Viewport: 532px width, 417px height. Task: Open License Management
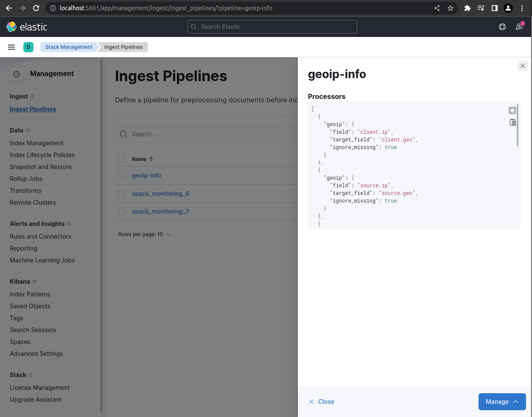[x=39, y=388]
